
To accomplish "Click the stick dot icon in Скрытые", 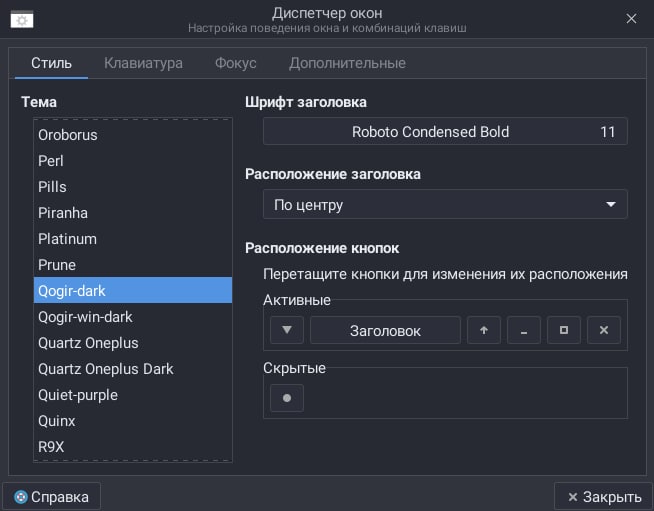I will [287, 398].
